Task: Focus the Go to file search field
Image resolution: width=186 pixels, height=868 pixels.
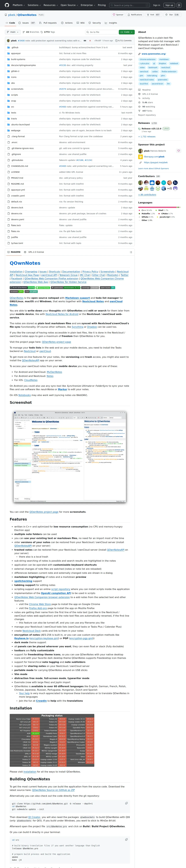Action: [101, 32]
